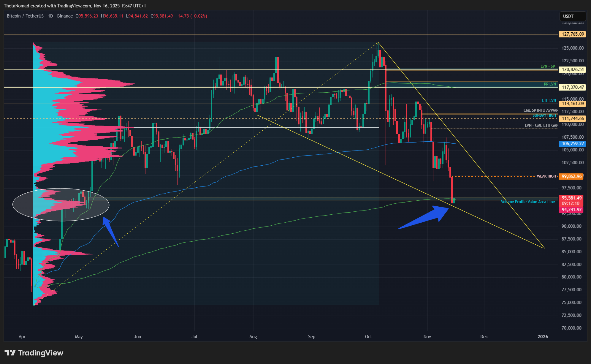Select the blue 106,259.27 price label
591x364 pixels.
coord(573,144)
